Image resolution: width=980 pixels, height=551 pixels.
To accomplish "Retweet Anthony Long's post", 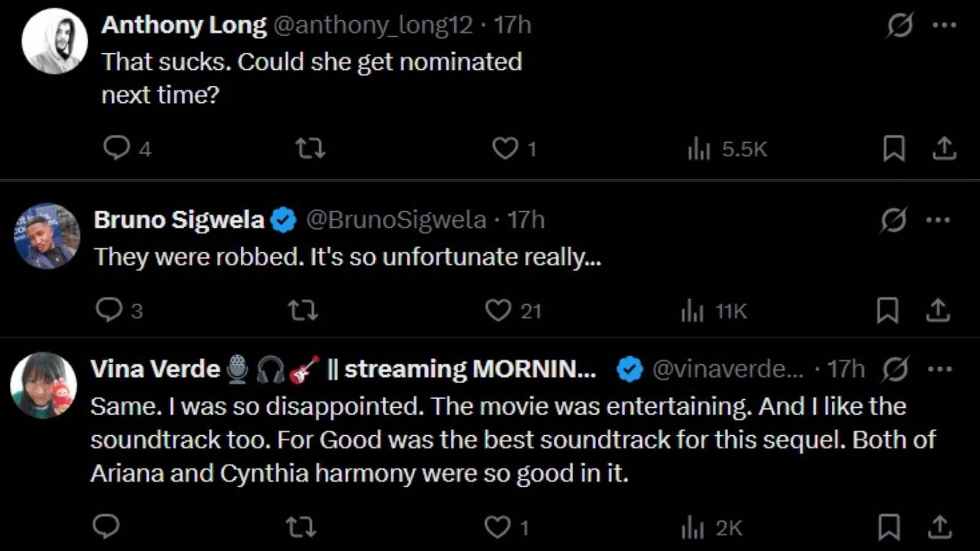I will pyautogui.click(x=310, y=148).
